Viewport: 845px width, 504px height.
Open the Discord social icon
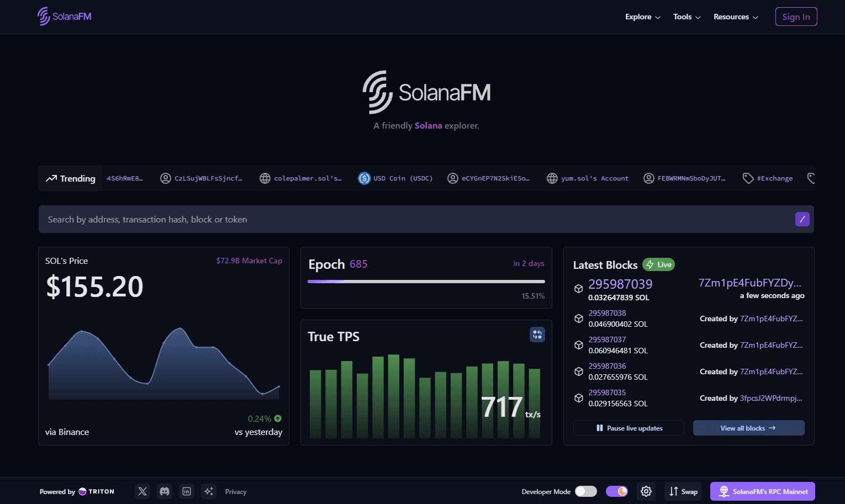pos(165,491)
